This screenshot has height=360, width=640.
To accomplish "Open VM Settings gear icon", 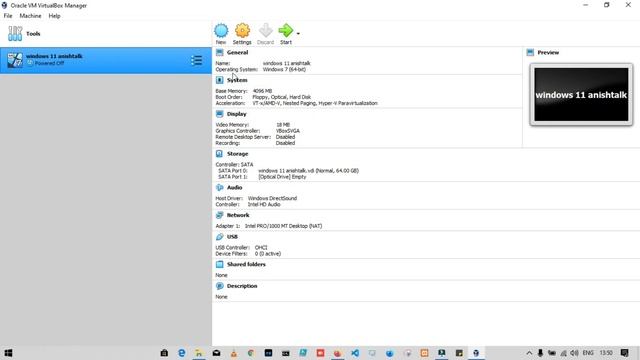I will 242,31.
